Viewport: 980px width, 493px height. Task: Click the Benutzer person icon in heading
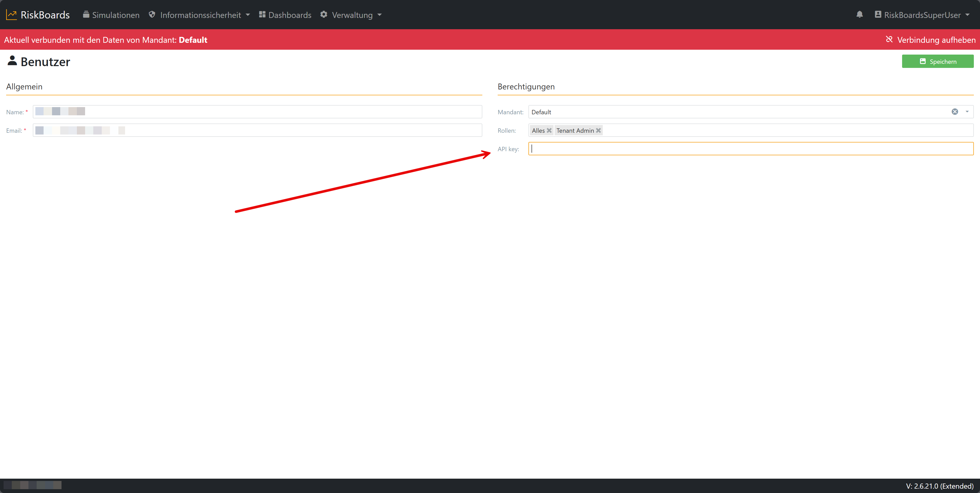(12, 61)
